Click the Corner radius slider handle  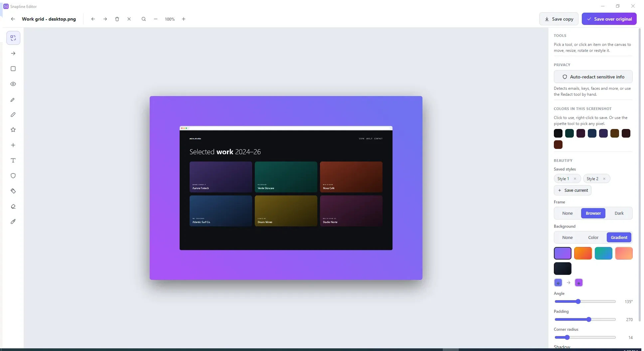click(x=567, y=337)
